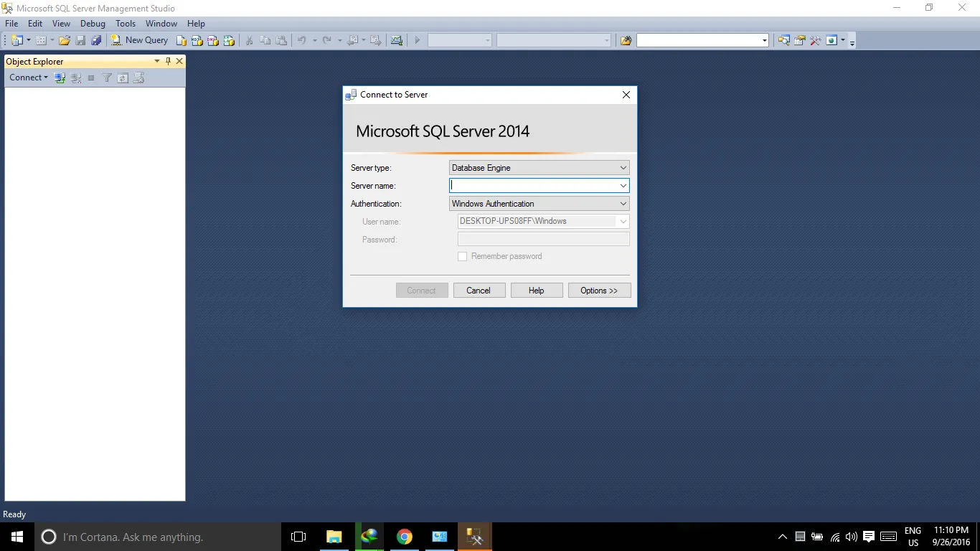This screenshot has width=980, height=551.
Task: Click the Find in Files binoculars icon
Action: (626, 41)
